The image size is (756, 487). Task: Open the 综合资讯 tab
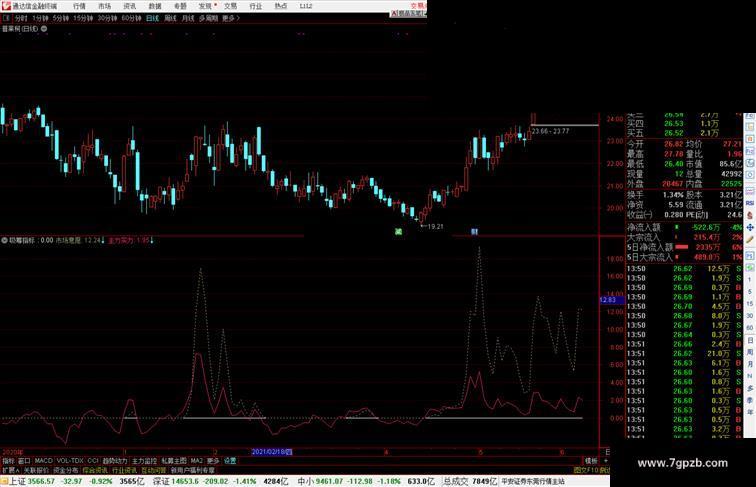[x=95, y=470]
